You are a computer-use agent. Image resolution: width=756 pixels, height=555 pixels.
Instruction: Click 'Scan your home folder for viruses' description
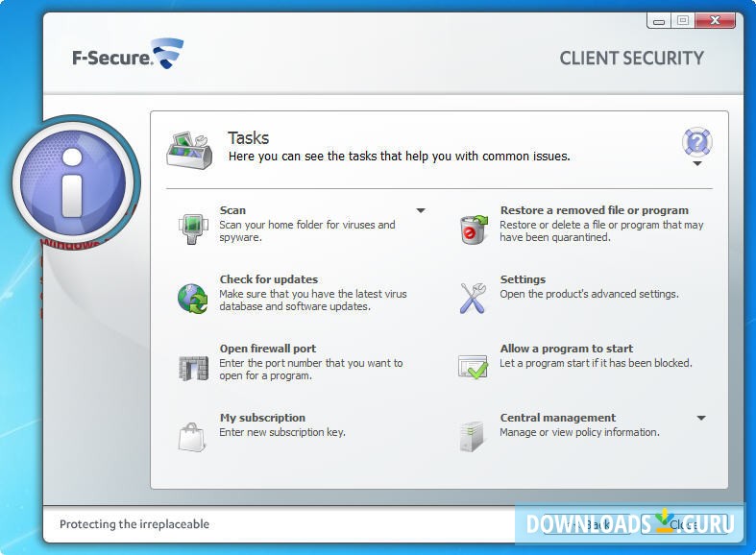coord(307,231)
